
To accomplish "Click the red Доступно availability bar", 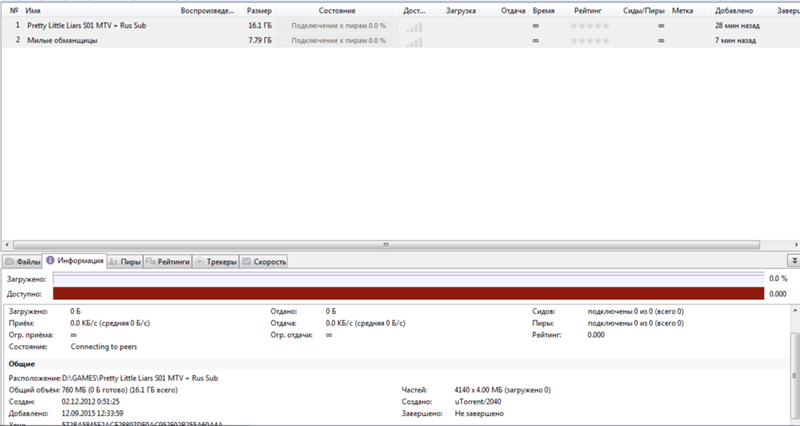I will coord(408,293).
